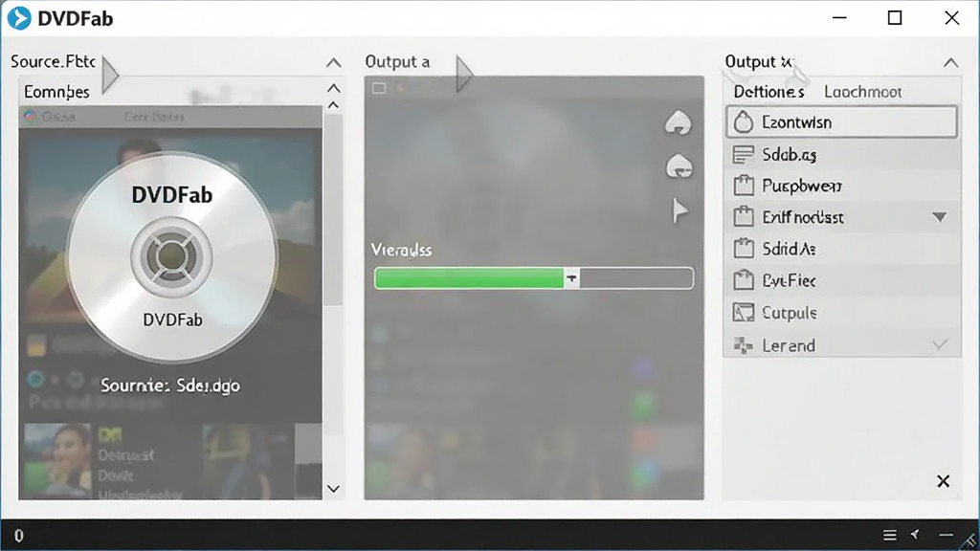Click the clipboard icon beside Puspbwear

[x=743, y=186]
